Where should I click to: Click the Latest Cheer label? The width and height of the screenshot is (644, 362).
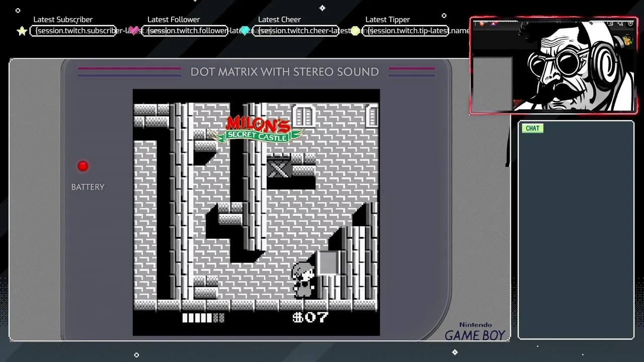(x=279, y=20)
